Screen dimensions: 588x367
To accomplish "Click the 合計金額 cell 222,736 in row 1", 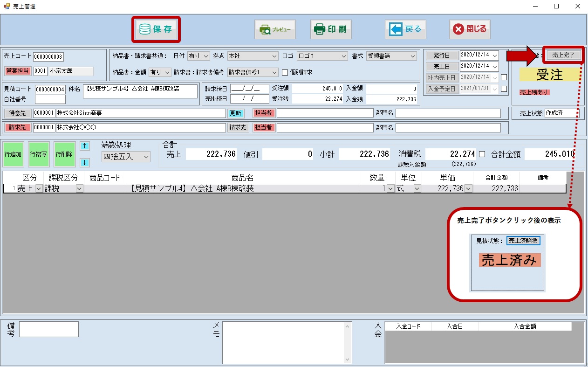I will pyautogui.click(x=496, y=188).
